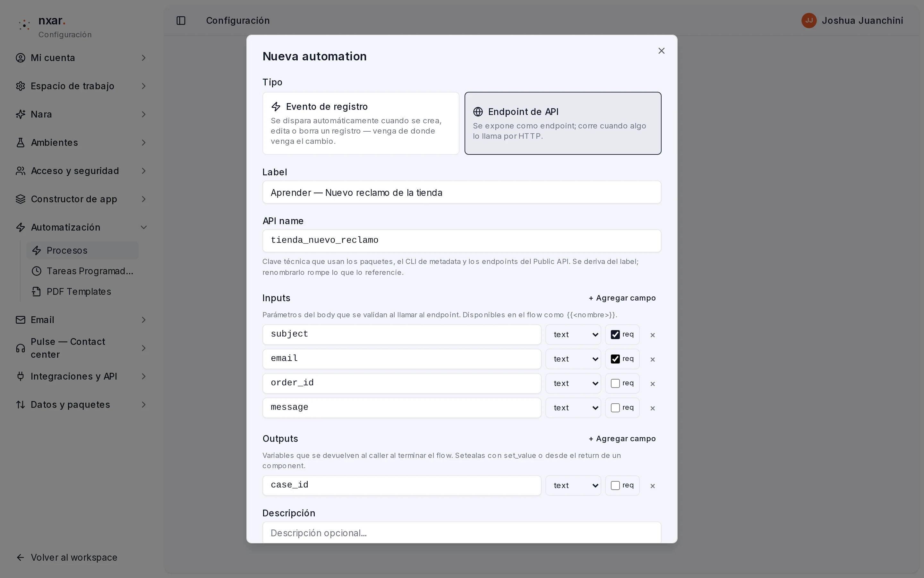Open Datos y paquetes section
This screenshot has height=578, width=924.
tap(81, 405)
